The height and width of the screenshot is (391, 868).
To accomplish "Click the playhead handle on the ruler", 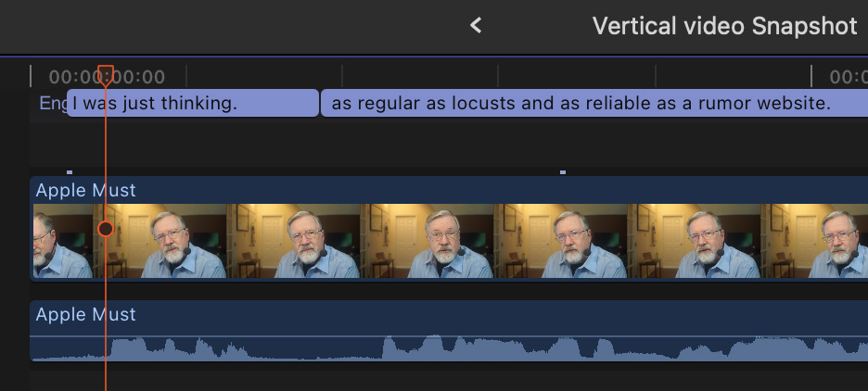I will tap(106, 73).
